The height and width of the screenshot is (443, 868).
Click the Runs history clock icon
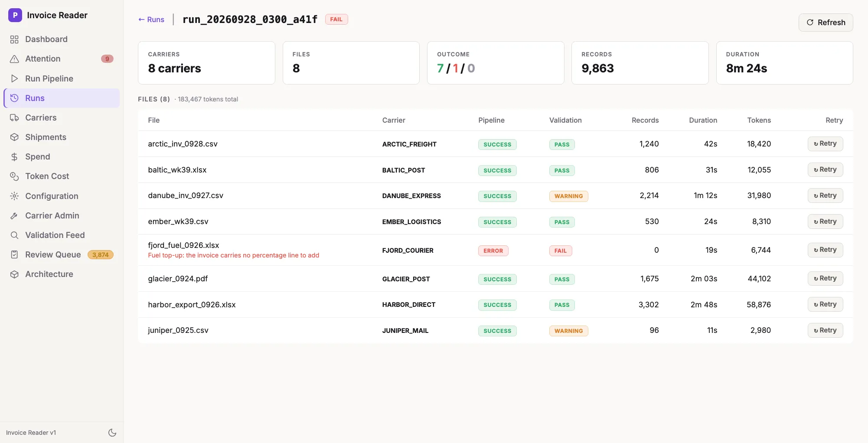pos(14,98)
